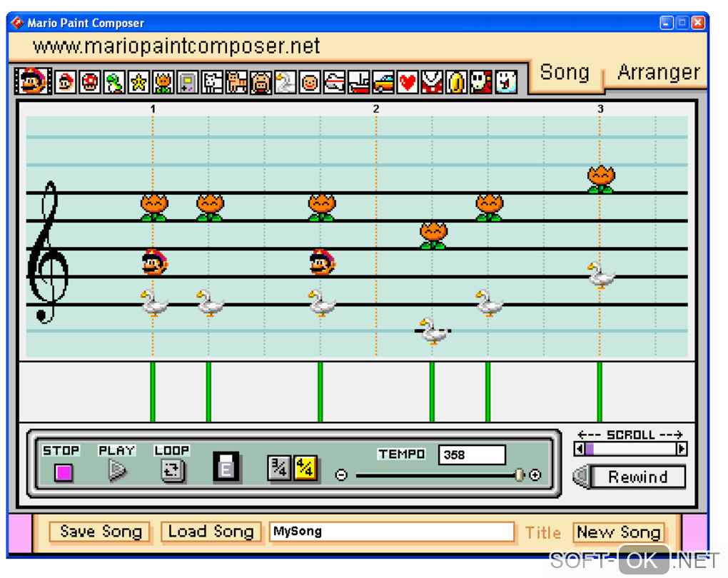Switch to the Song tab
Image resolution: width=728 pixels, height=578 pixels.
565,73
